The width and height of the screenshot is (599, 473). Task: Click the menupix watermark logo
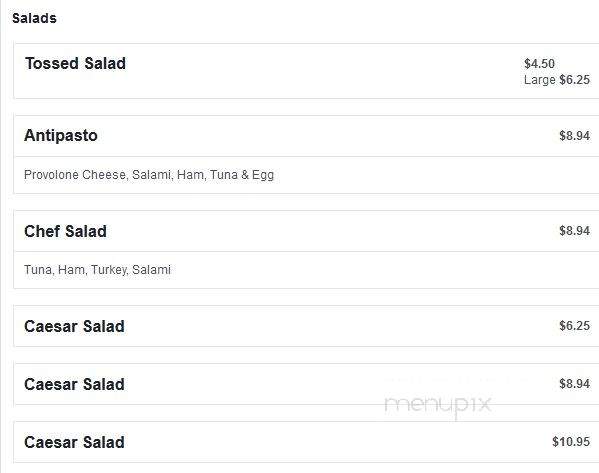(x=438, y=406)
